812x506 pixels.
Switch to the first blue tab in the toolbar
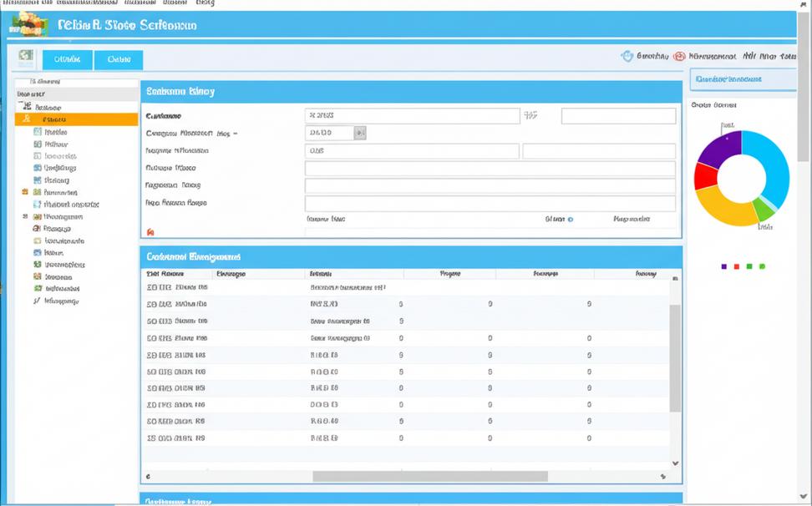(x=67, y=59)
